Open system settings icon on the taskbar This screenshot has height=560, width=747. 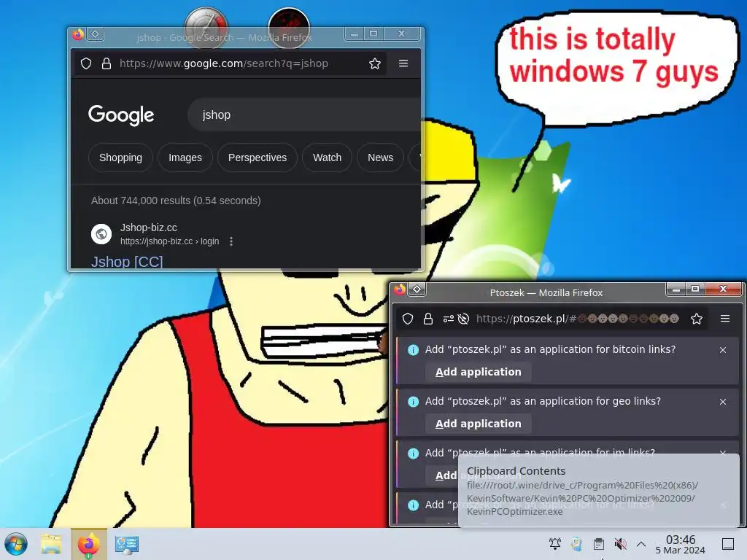[127, 544]
